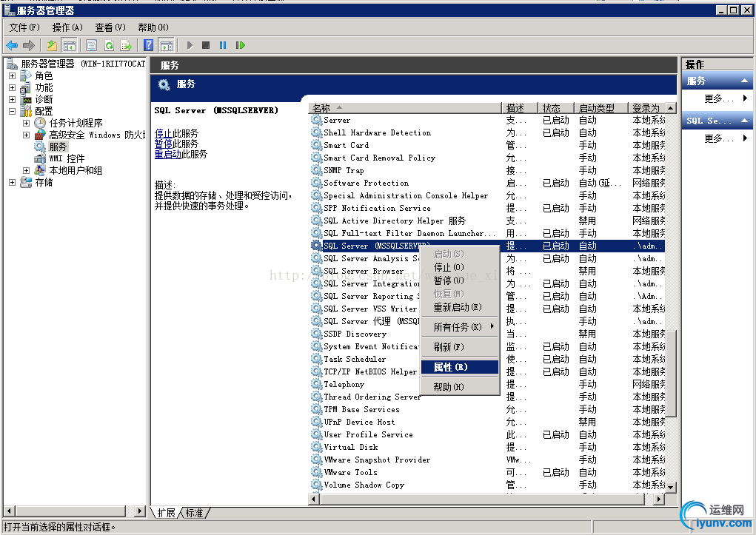Sort services by the 名称 column header
Viewport: 756px width, 535px height.
[x=405, y=108]
